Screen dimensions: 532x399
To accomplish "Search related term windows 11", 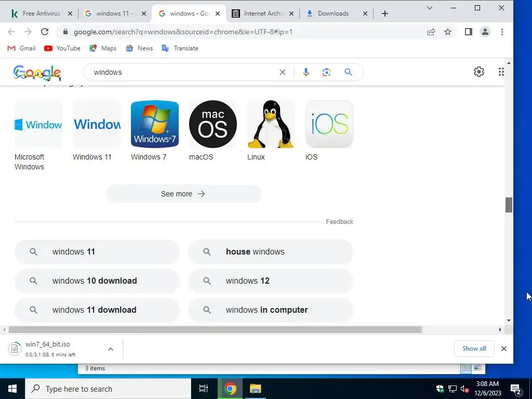I will pyautogui.click(x=97, y=252).
